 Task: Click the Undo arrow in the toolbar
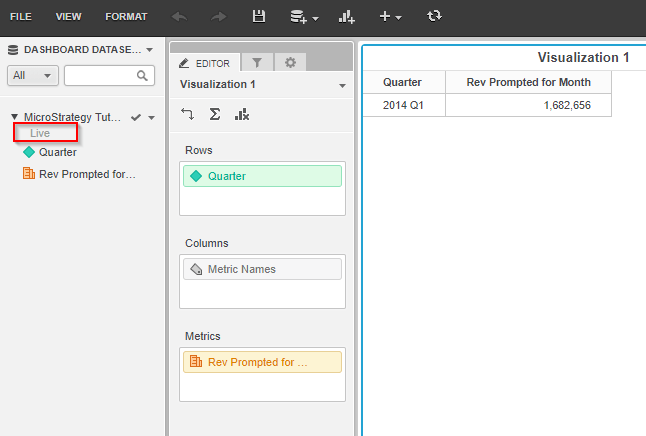click(179, 17)
